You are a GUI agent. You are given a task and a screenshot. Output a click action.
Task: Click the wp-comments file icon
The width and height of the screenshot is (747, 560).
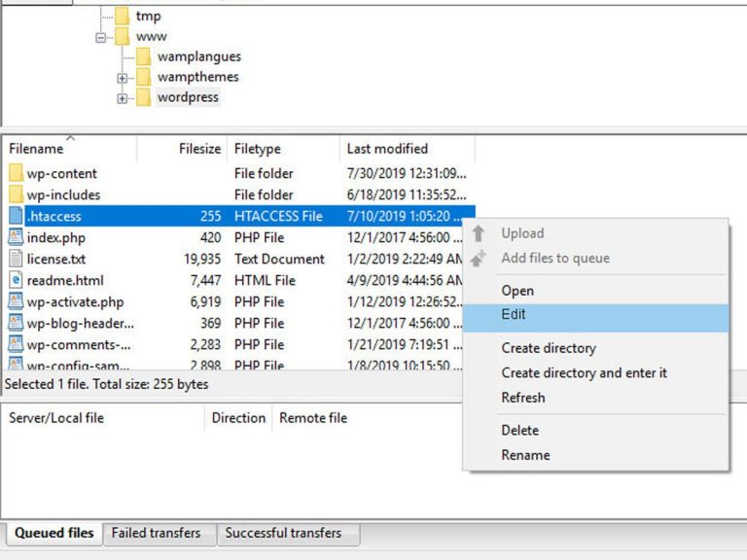16,344
